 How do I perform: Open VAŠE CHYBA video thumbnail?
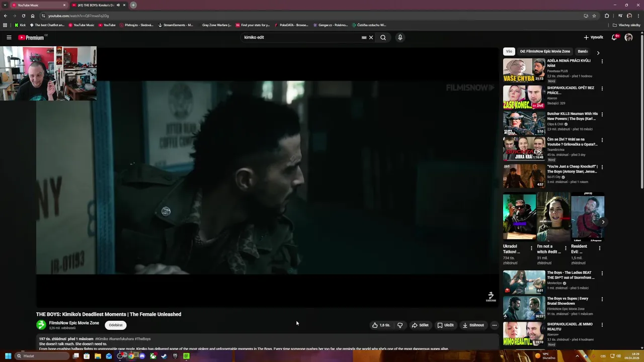[524, 70]
